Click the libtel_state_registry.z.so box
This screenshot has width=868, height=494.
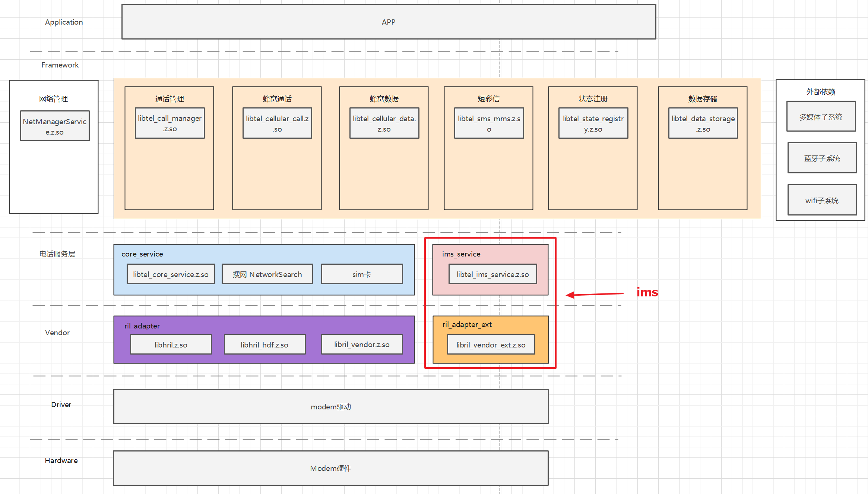(x=593, y=123)
